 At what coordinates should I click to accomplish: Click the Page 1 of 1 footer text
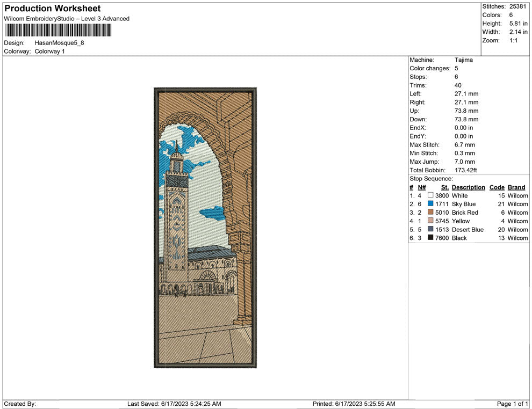513,404
